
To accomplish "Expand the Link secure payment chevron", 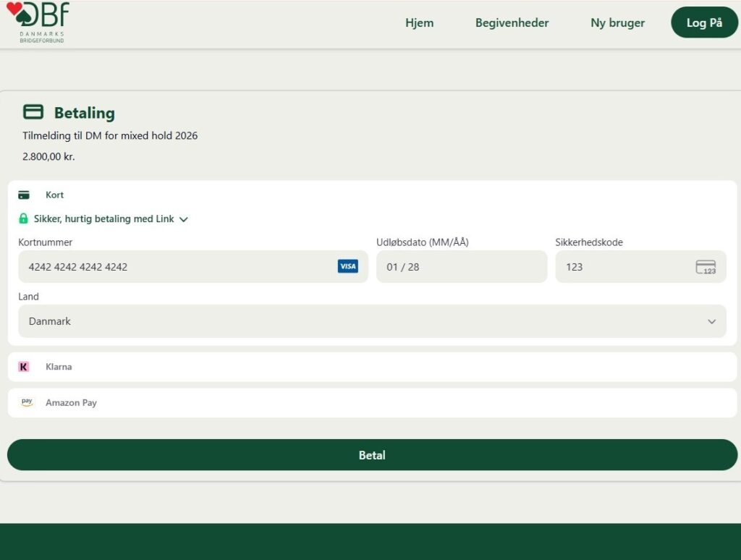I will (x=184, y=219).
